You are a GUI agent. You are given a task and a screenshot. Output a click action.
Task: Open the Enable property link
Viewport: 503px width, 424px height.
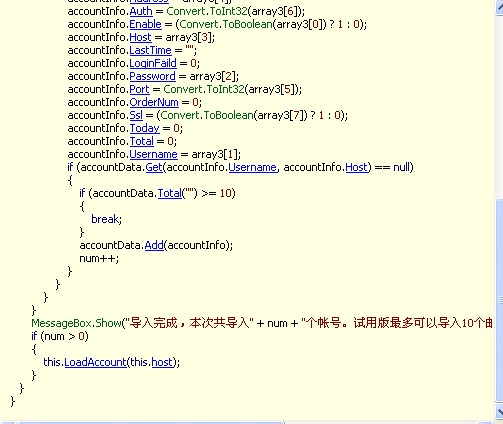pos(145,24)
